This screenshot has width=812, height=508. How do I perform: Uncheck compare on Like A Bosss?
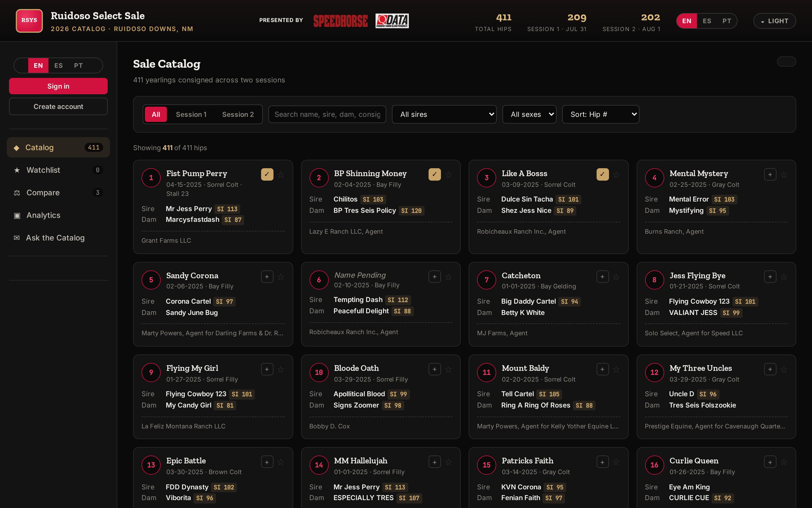pyautogui.click(x=603, y=175)
